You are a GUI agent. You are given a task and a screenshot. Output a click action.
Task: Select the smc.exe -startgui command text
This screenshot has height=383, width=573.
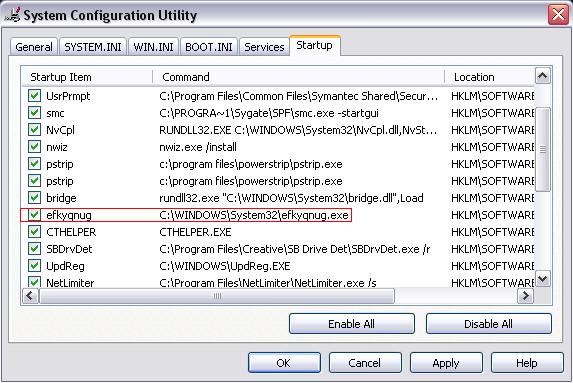click(269, 113)
